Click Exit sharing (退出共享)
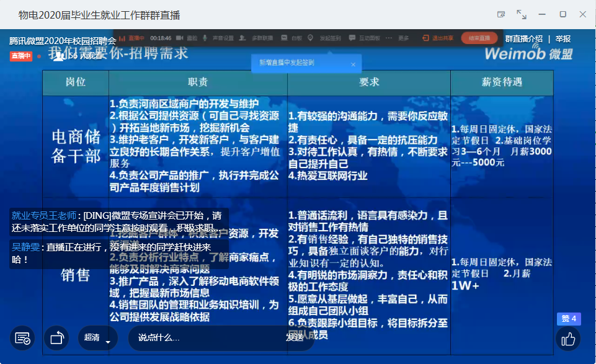This screenshot has height=364, width=596. point(438,38)
